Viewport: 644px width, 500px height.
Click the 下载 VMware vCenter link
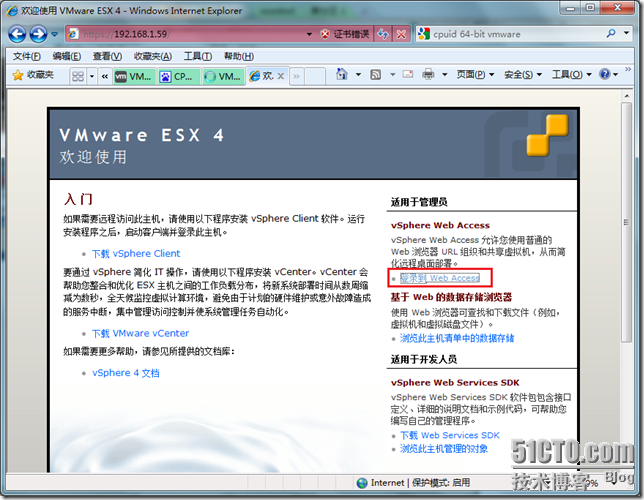pyautogui.click(x=140, y=333)
